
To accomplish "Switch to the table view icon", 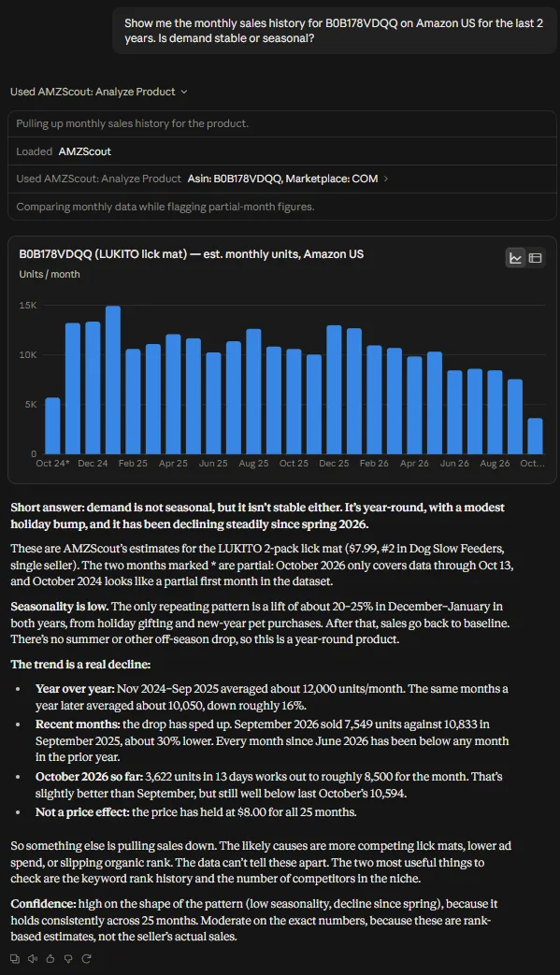I will pos(535,258).
